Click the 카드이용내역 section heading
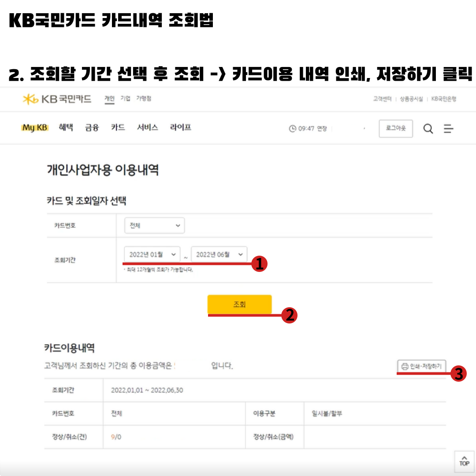Image resolution: width=476 pixels, height=476 pixels. pos(69,348)
